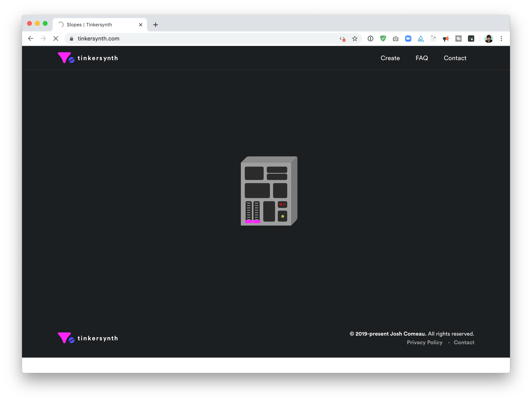Open the Chrome profile avatar
The width and height of the screenshot is (532, 402).
[x=488, y=39]
